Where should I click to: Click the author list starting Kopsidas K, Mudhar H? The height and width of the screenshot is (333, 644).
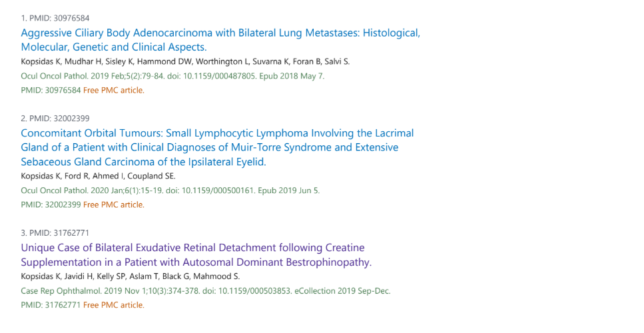coord(185,61)
